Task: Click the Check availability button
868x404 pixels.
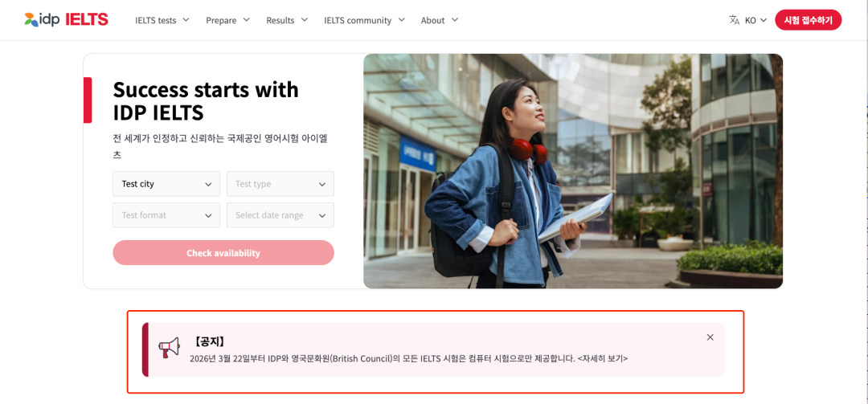Action: pyautogui.click(x=223, y=253)
